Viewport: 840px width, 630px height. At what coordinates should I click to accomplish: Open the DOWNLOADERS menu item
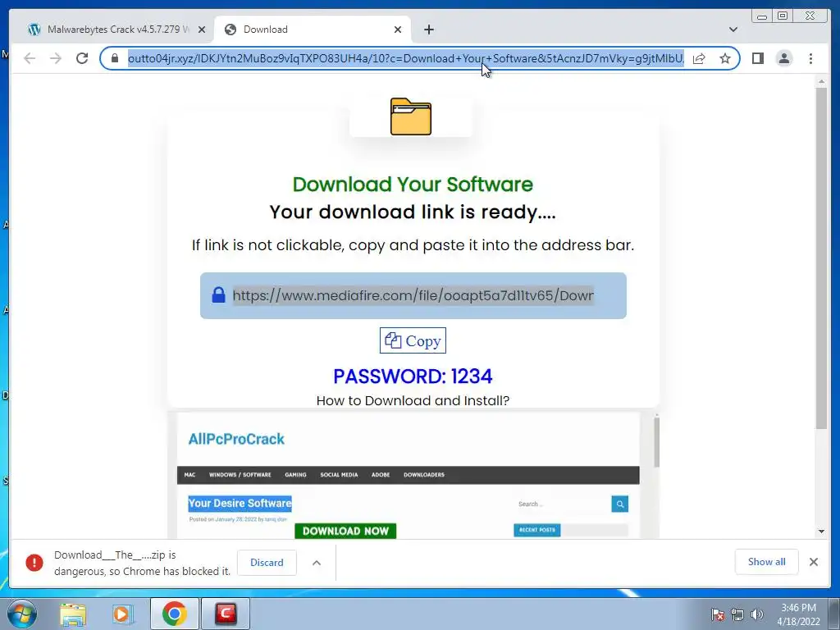point(424,475)
